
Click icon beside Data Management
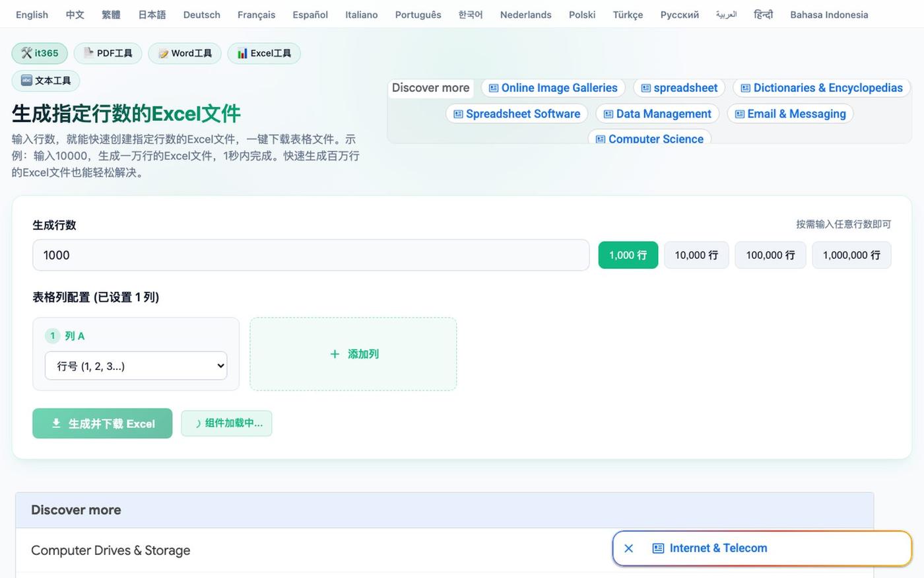[x=609, y=114]
